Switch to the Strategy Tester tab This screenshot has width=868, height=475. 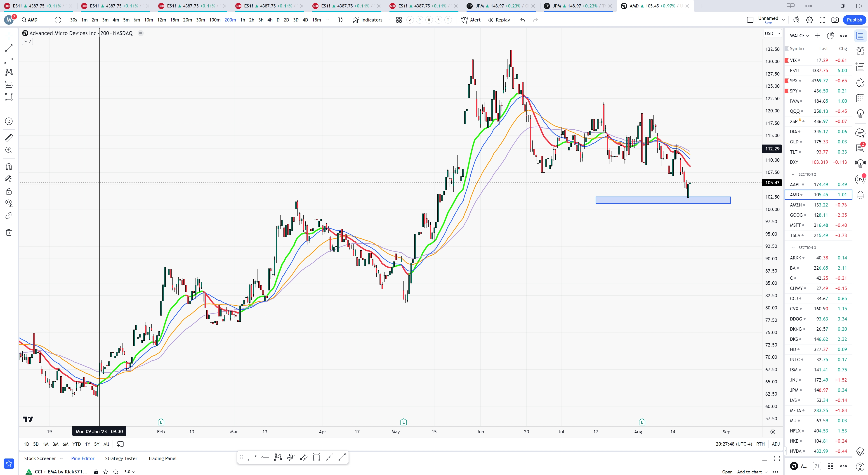[x=121, y=458]
